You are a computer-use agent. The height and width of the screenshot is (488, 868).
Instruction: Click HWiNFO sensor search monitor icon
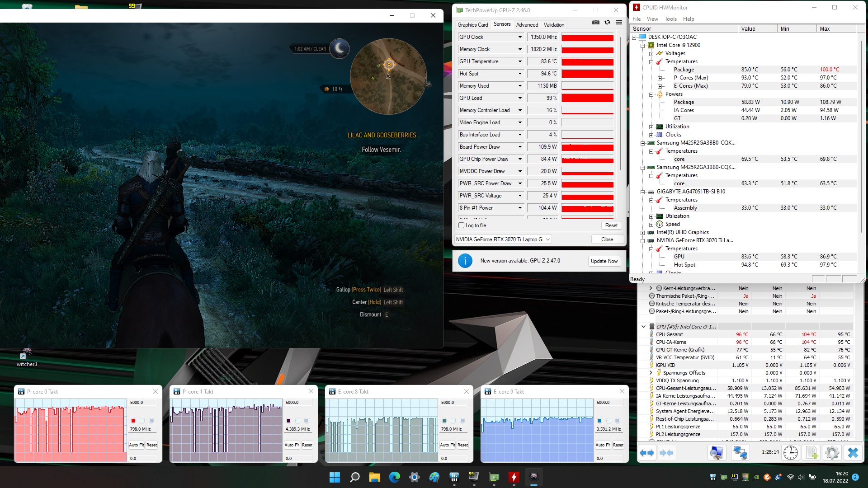click(717, 453)
